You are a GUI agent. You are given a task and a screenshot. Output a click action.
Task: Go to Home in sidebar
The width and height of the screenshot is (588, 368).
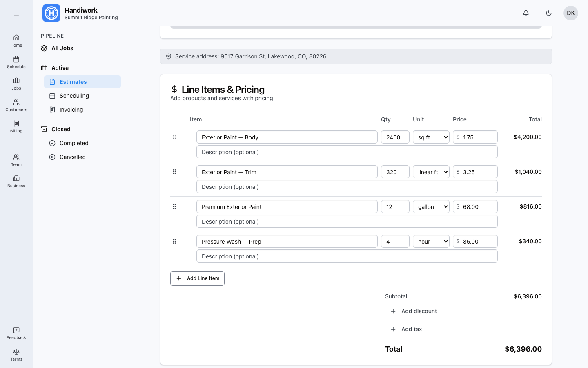coord(16,41)
